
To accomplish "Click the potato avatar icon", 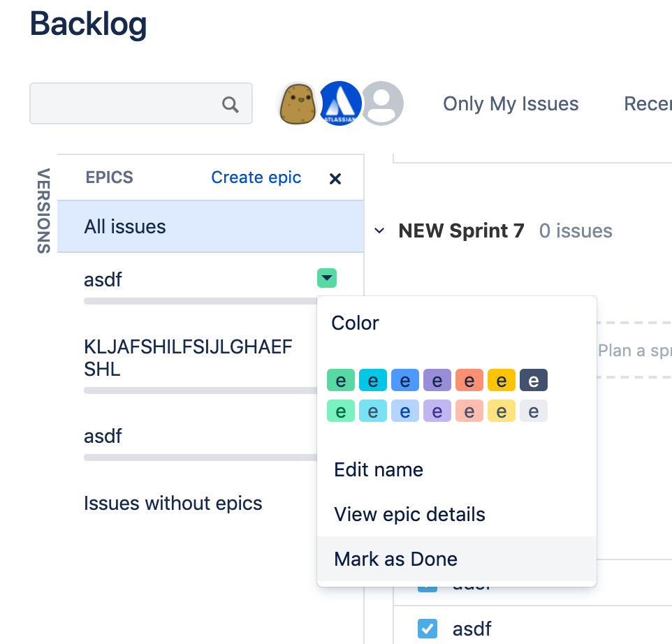I will 297,103.
